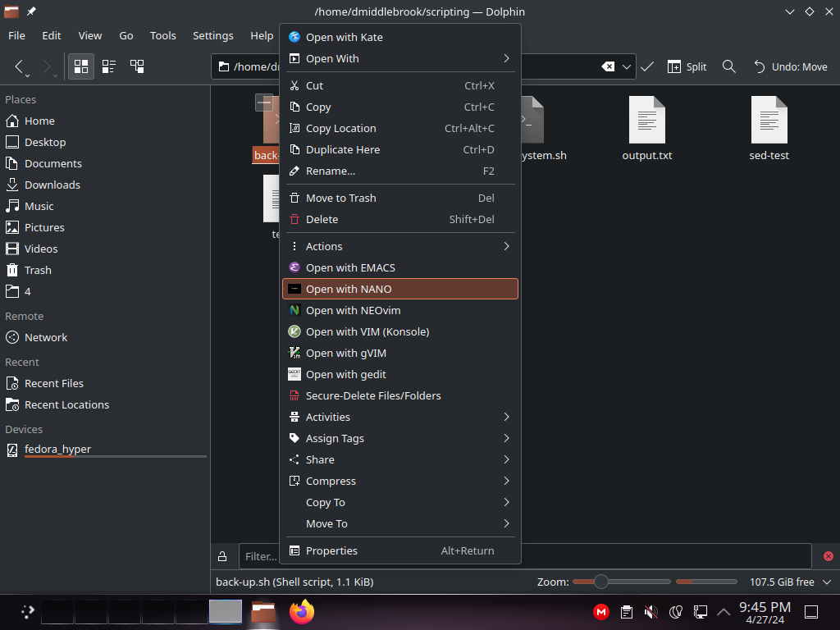Select Rename... in the context menu
Viewport: 840px width, 630px height.
coord(400,171)
